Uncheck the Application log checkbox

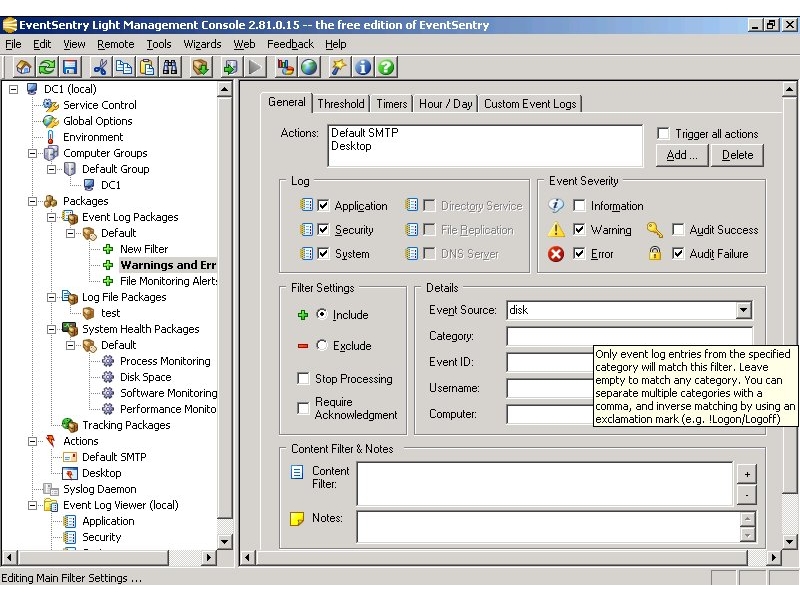pyautogui.click(x=323, y=206)
